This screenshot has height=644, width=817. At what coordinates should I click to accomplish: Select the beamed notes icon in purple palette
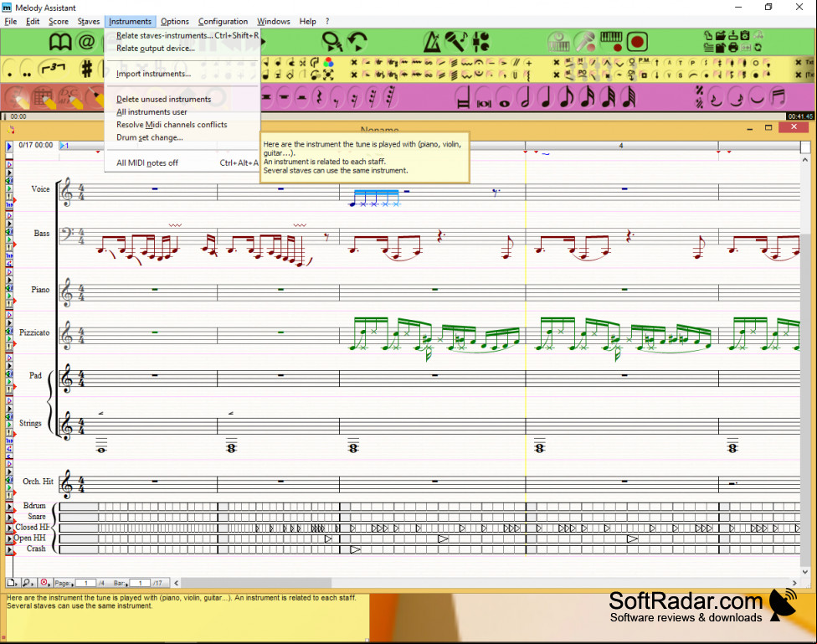[x=778, y=97]
